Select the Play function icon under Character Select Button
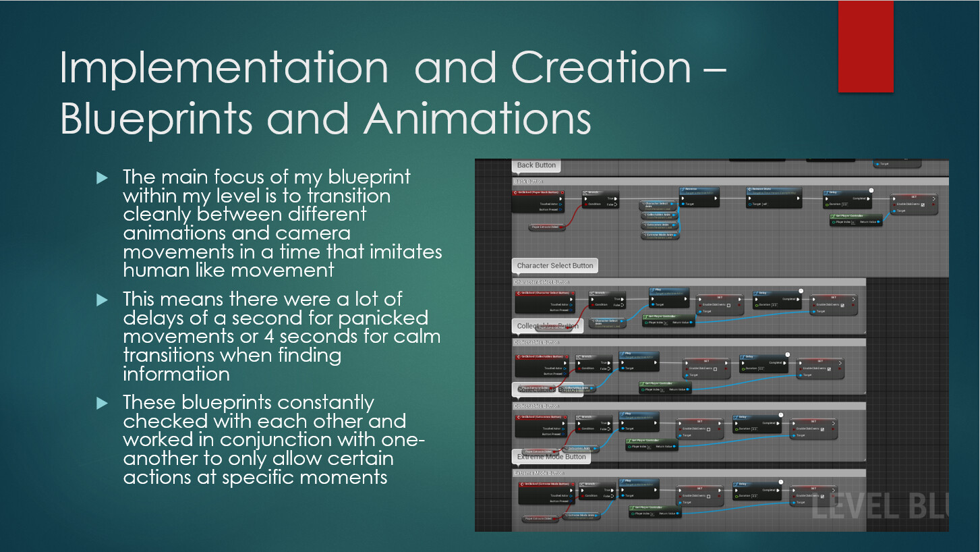980x552 pixels. [x=653, y=289]
